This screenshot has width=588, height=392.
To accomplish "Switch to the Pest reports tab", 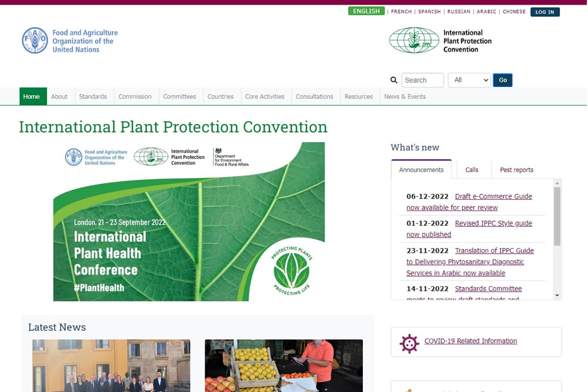I will tap(516, 170).
